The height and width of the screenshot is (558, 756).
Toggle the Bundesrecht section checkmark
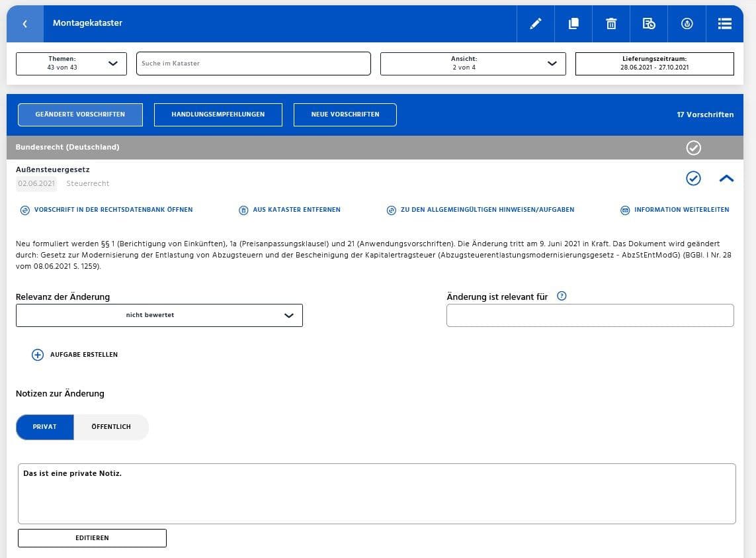(693, 148)
